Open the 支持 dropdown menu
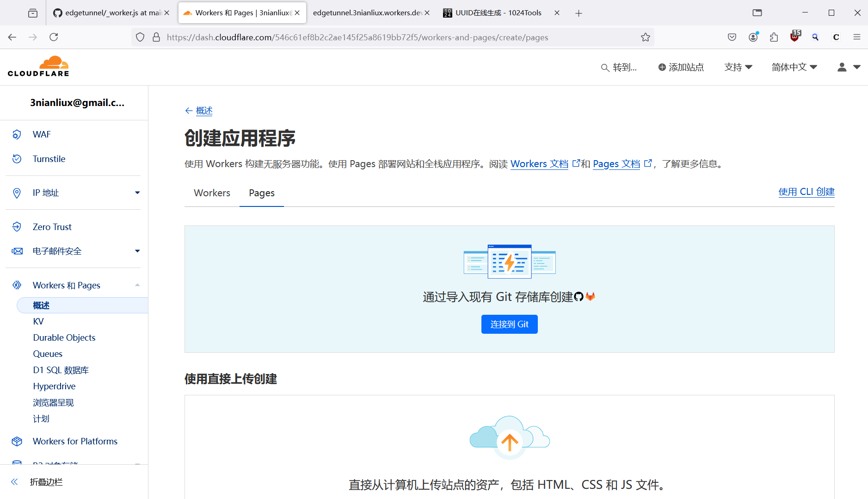 coord(739,67)
